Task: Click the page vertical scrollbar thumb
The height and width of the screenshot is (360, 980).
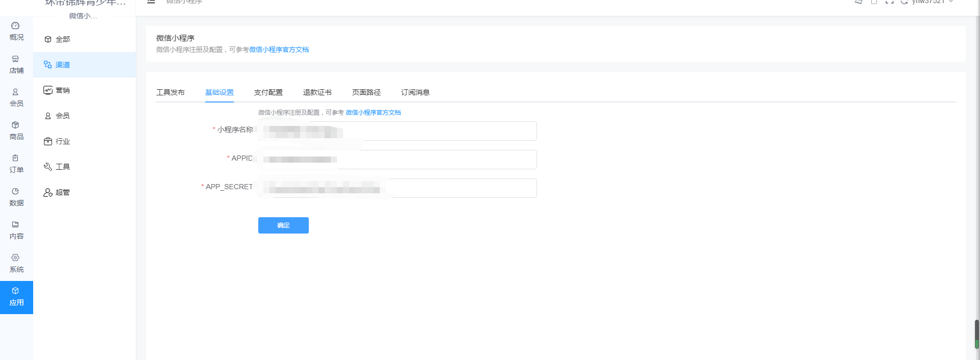Action: tap(977, 335)
